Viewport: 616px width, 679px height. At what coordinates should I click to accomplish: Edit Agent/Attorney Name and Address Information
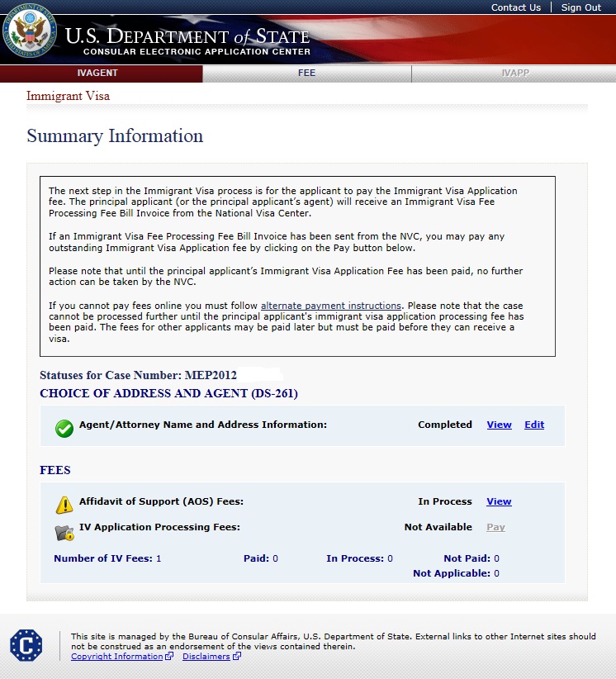(534, 425)
